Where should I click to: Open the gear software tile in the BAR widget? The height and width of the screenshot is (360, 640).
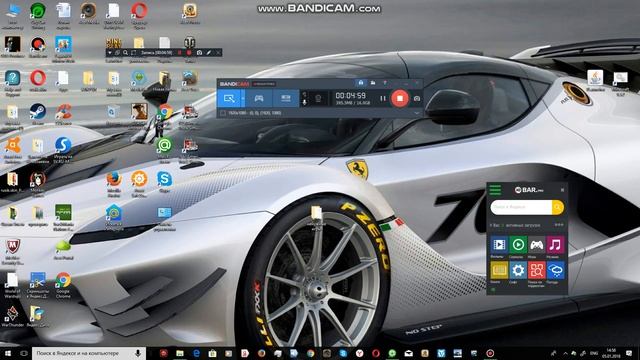tap(518, 270)
